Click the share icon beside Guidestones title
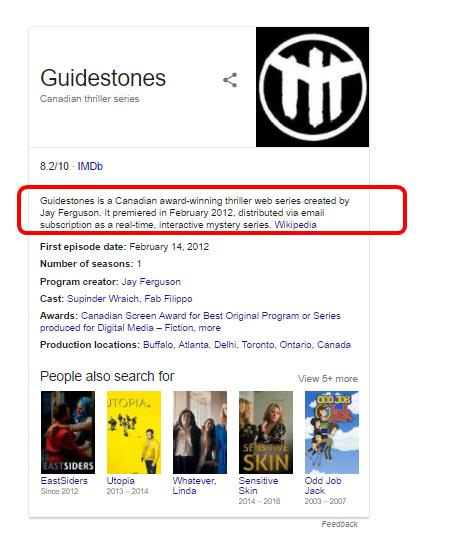Screen dimensions: 459x535 [x=230, y=80]
